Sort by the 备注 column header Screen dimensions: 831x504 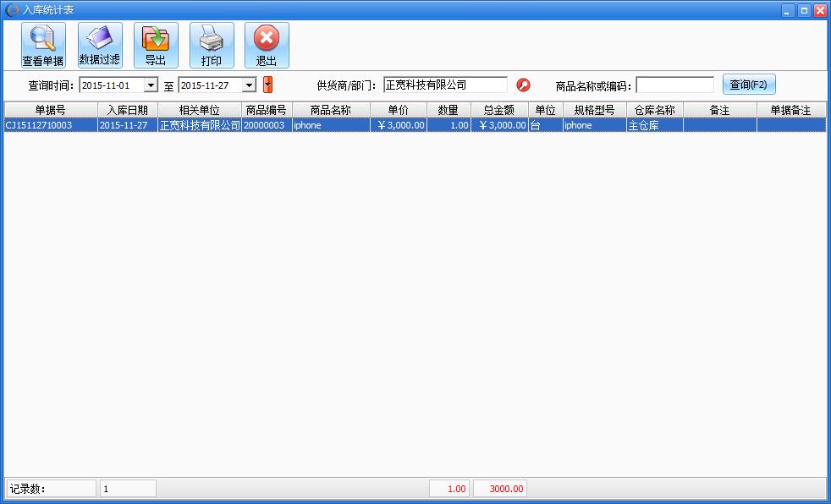pyautogui.click(x=719, y=110)
